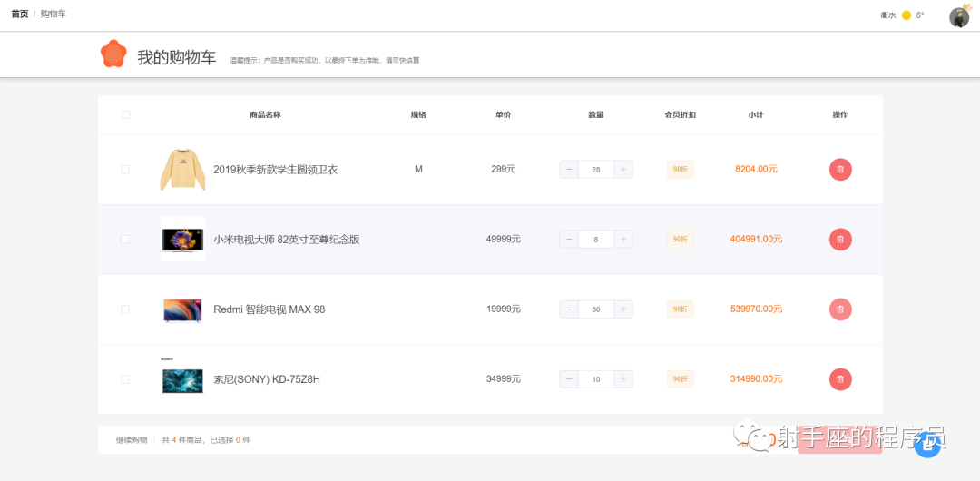This screenshot has width=980, height=481.
Task: Click the 小米电视大师 product thumbnail
Action: pos(182,240)
